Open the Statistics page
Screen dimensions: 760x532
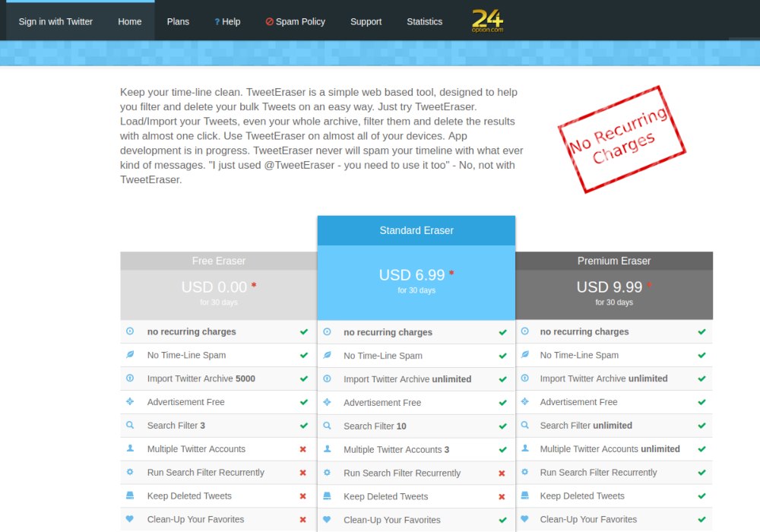[425, 22]
